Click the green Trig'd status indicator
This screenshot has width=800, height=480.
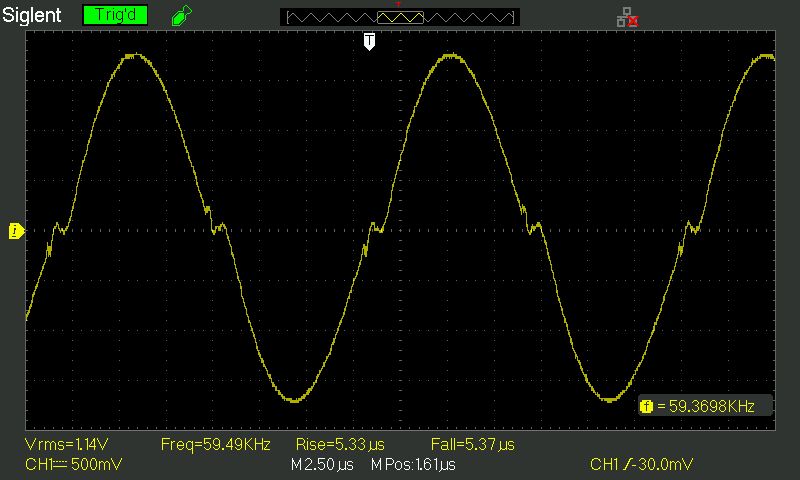115,15
